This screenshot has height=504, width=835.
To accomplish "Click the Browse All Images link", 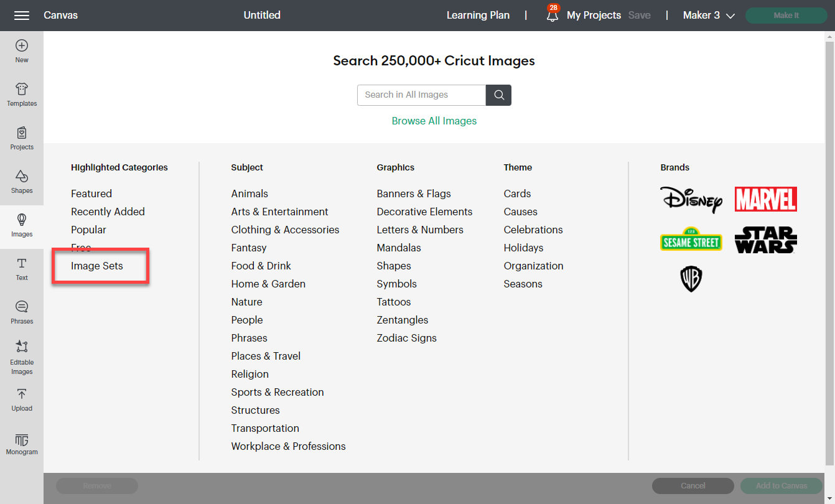I will click(434, 121).
